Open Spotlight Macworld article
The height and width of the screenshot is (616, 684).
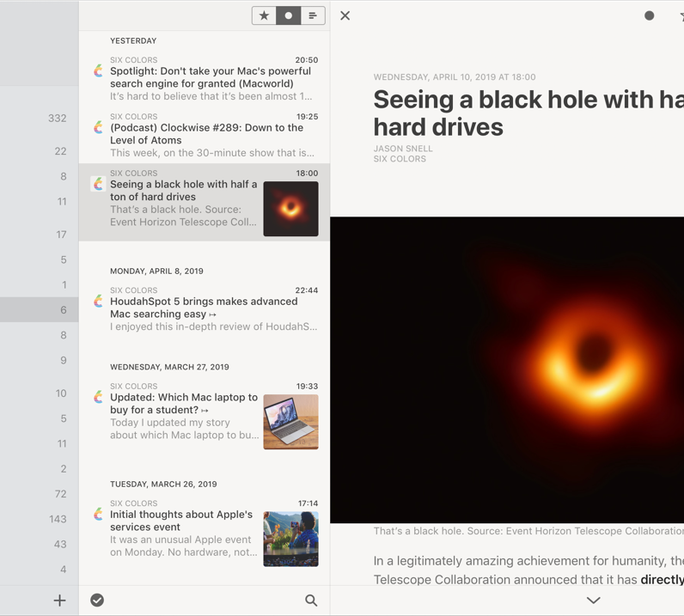click(205, 78)
